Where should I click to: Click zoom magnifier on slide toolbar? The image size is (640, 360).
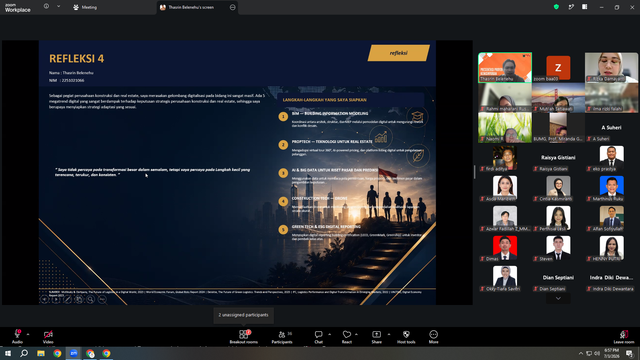pos(90,299)
